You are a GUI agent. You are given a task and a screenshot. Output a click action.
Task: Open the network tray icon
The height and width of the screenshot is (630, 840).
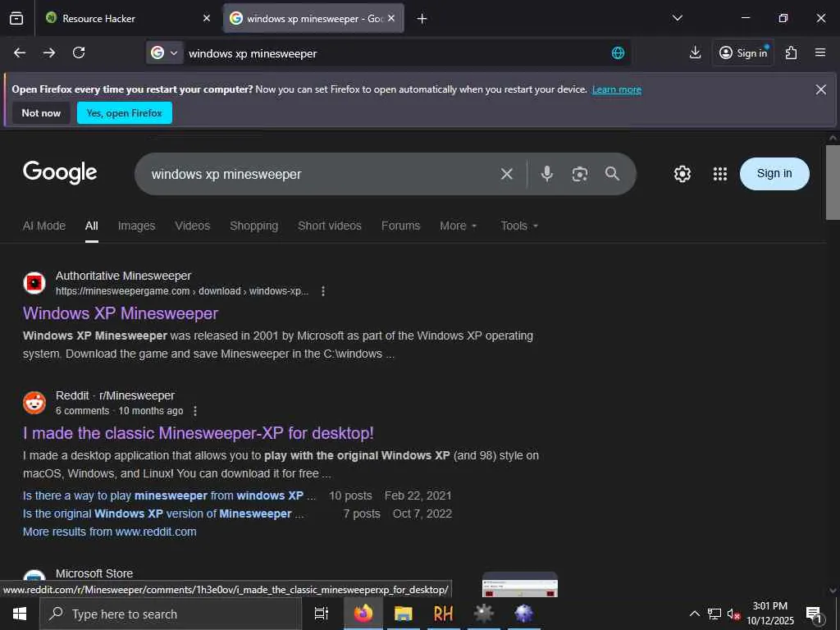coord(714,614)
